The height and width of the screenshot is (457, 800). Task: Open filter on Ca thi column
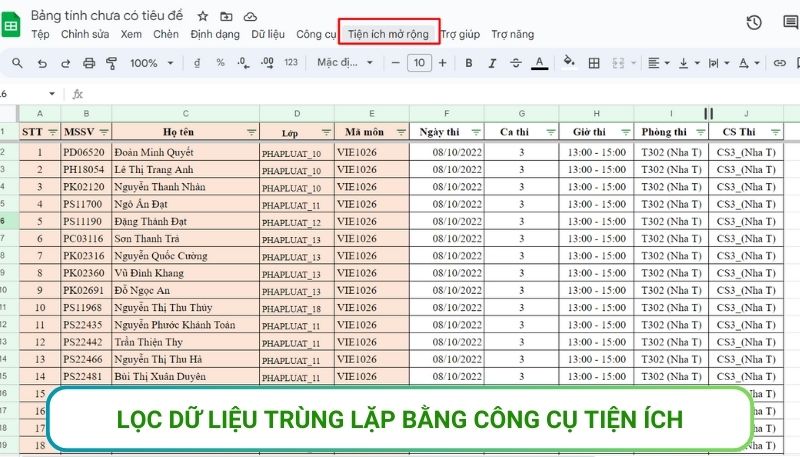click(x=551, y=133)
